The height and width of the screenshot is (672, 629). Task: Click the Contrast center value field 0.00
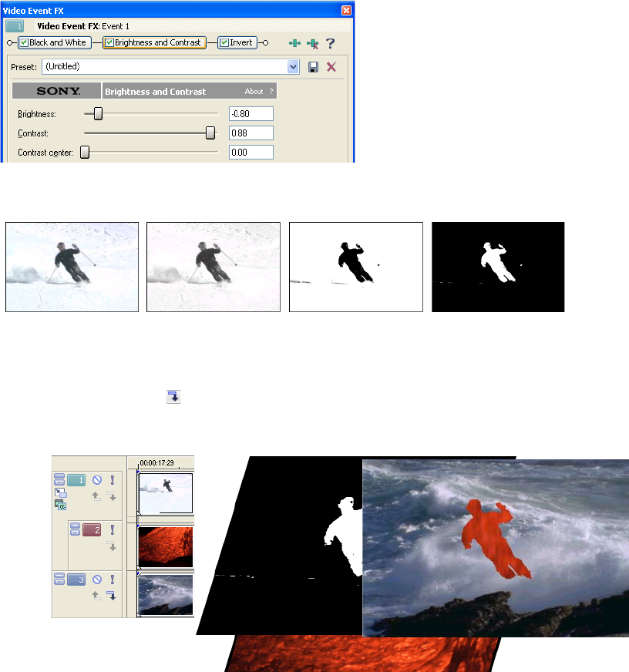tap(251, 152)
